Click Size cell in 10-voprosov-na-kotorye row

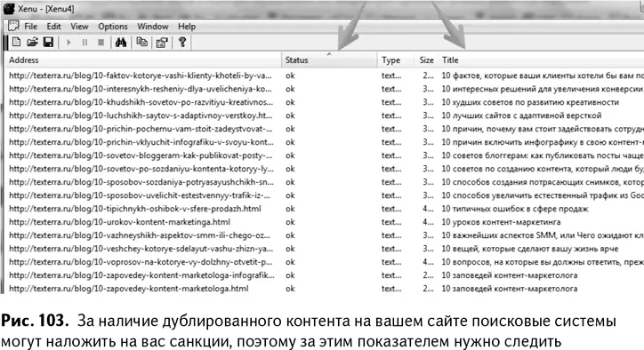pyautogui.click(x=428, y=262)
